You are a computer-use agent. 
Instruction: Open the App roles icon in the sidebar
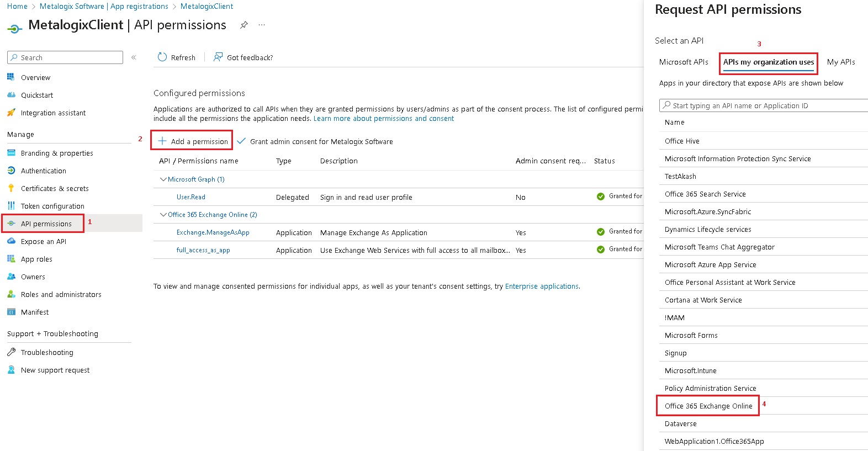[x=11, y=259]
